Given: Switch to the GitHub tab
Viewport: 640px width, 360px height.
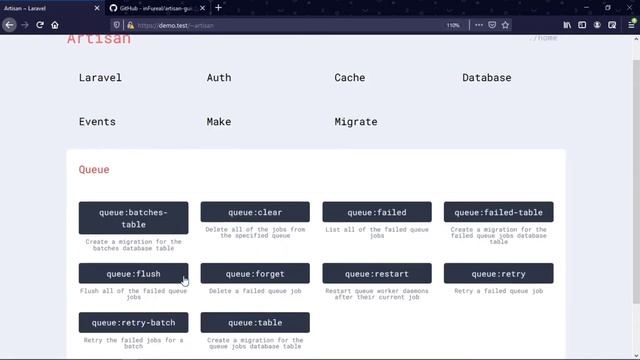Looking at the screenshot, I should (157, 8).
